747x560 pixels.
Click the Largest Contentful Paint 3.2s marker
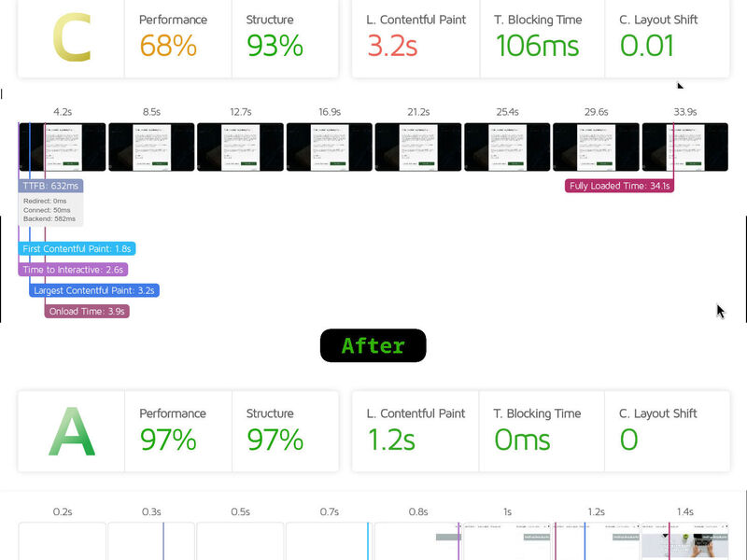(x=92, y=290)
